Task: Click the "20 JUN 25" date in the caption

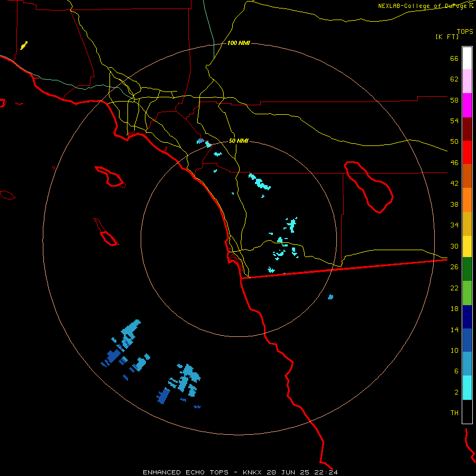Action: [x=288, y=472]
